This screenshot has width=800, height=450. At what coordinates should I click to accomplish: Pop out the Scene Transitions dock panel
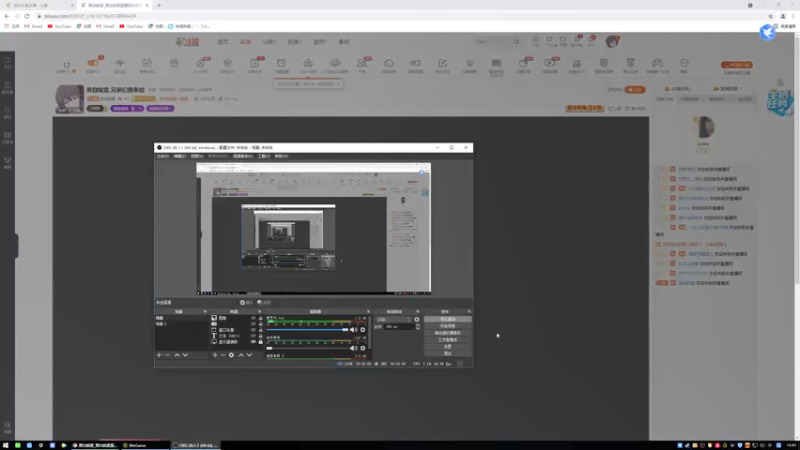(x=418, y=311)
